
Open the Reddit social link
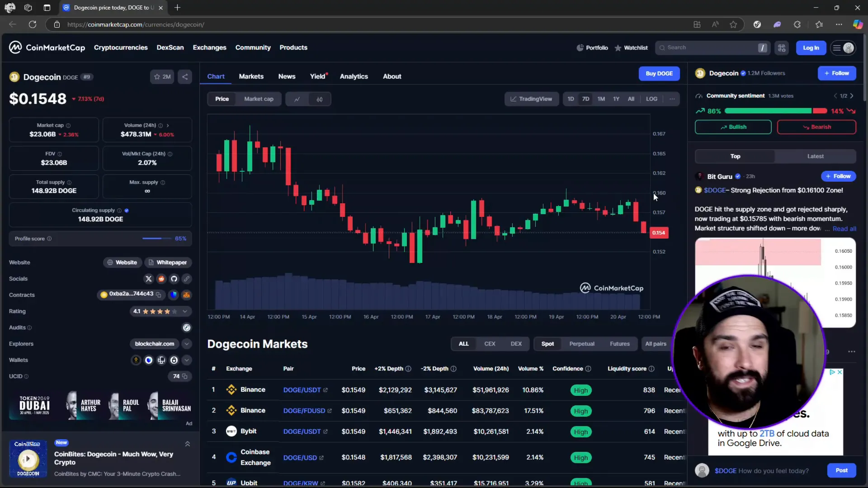point(161,279)
